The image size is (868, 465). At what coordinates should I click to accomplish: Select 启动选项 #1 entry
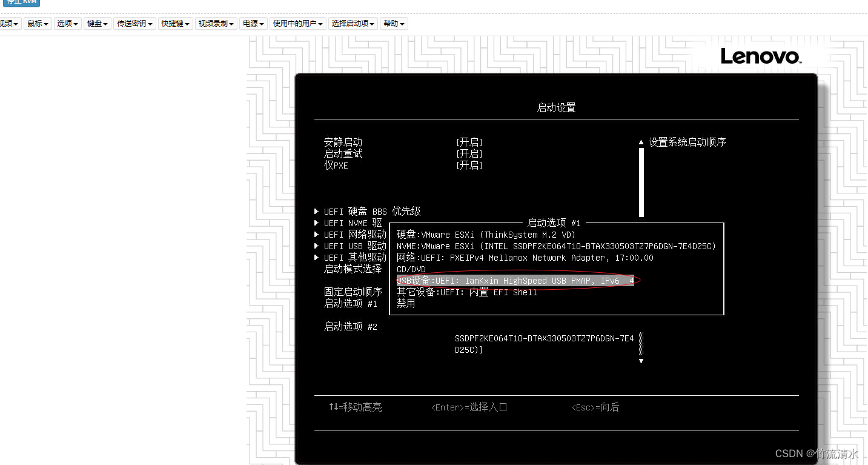[351, 303]
